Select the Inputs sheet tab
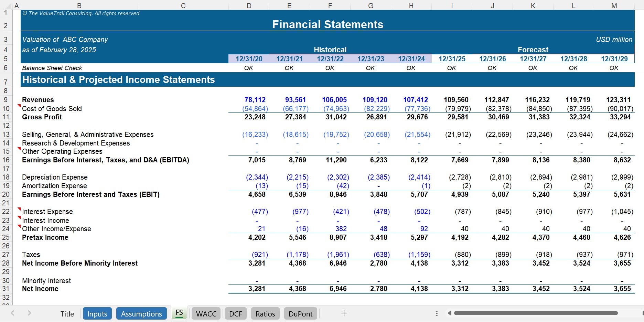 [97, 313]
